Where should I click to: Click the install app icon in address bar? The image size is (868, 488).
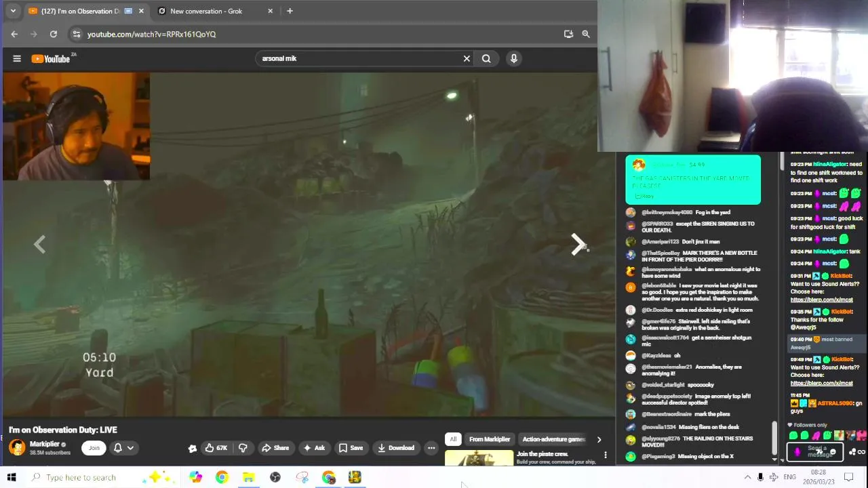(x=568, y=34)
